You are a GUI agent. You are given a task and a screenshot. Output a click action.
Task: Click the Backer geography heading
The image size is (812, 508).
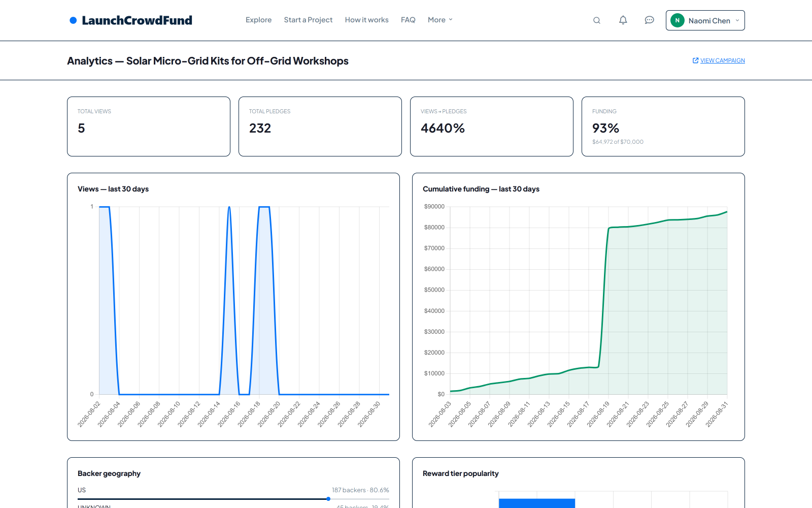coord(109,473)
